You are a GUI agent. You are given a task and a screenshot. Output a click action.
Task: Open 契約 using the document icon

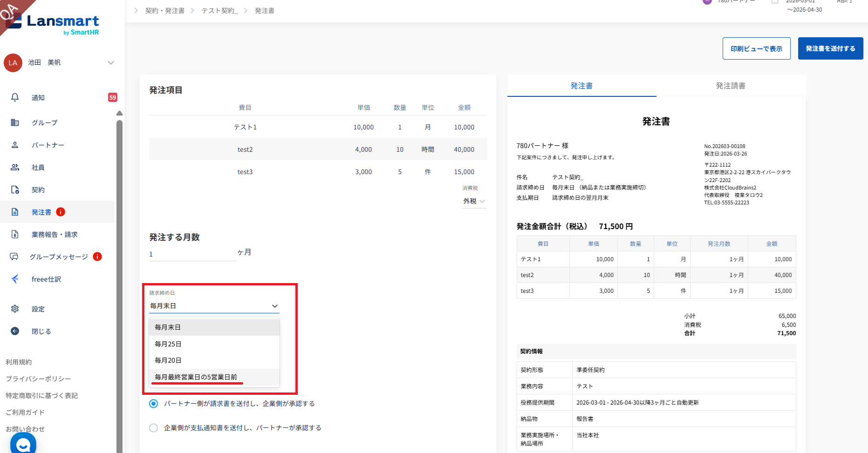15,189
